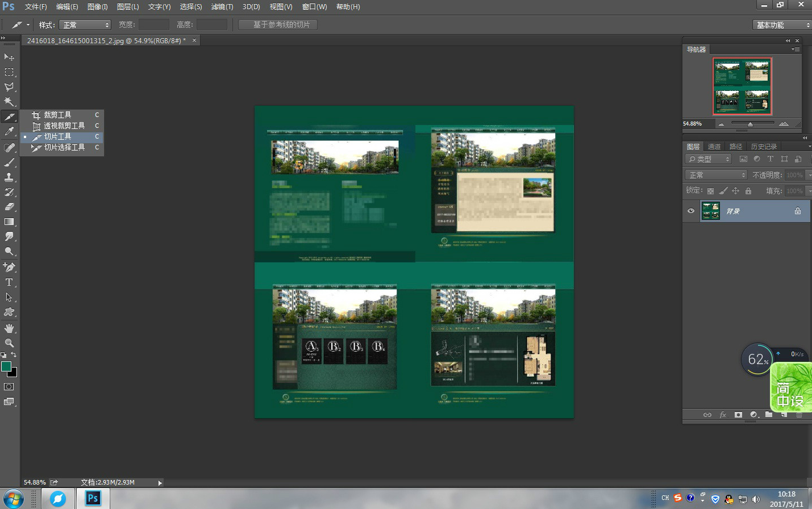The image size is (812, 509).
Task: Select the Hand tool
Action: 9,328
